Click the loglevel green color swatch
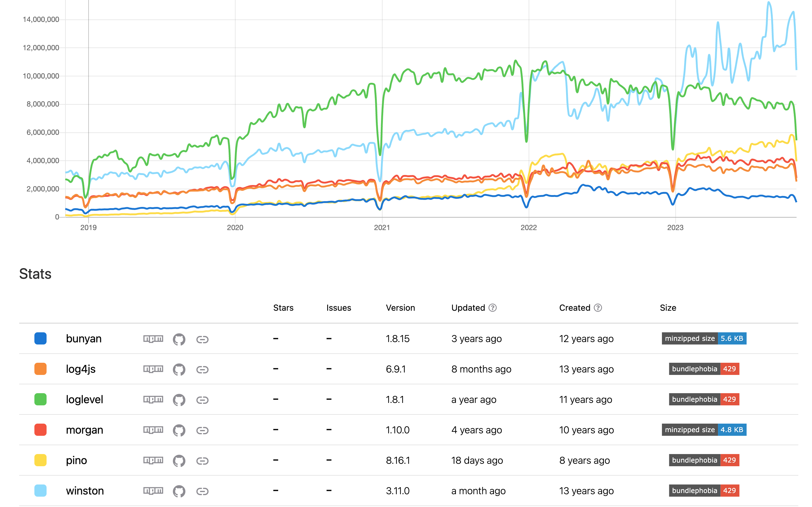The height and width of the screenshot is (507, 812). coord(40,399)
